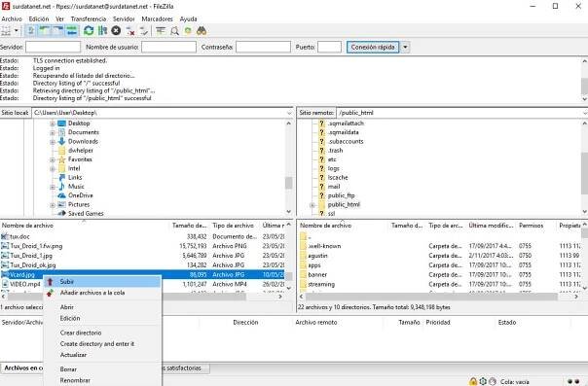Choose Abrir from the context menu
The height and width of the screenshot is (386, 588).
pyautogui.click(x=102, y=307)
